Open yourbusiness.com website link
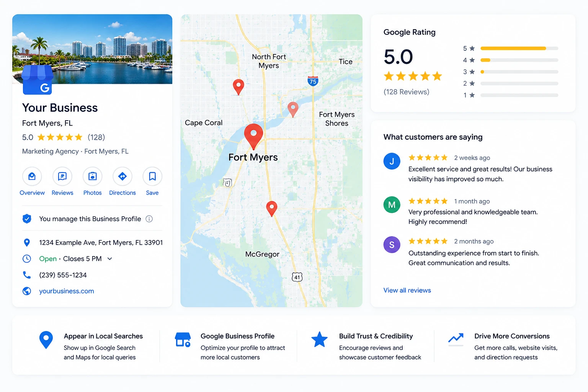The image size is (588, 392). click(x=67, y=291)
